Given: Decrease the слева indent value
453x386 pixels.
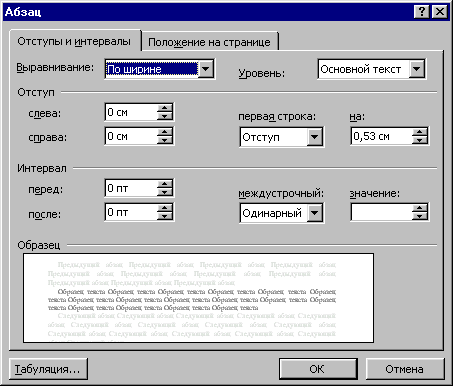Looking at the screenshot, I should click(x=165, y=116).
